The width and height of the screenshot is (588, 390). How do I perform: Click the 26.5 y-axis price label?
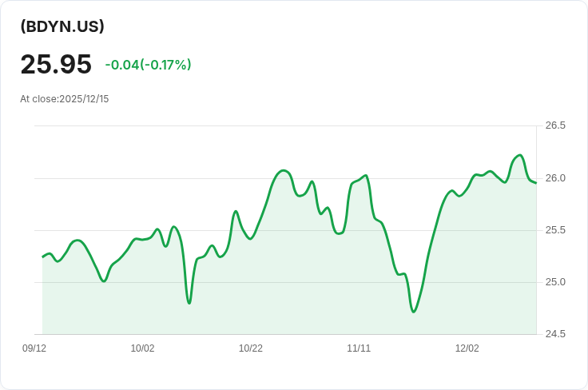(x=555, y=125)
